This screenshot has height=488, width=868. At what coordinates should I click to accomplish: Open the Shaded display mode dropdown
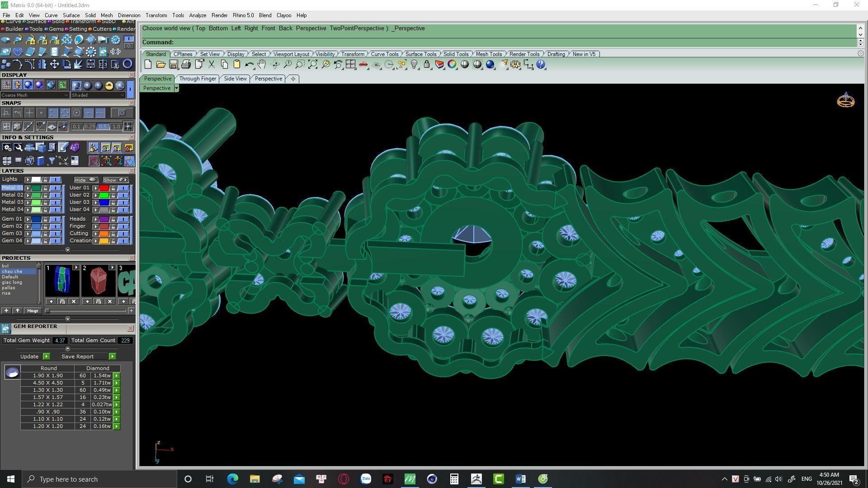click(x=98, y=95)
